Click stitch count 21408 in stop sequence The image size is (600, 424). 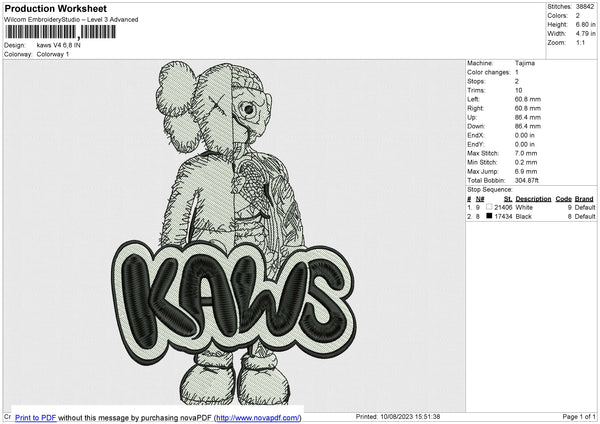[x=503, y=207]
